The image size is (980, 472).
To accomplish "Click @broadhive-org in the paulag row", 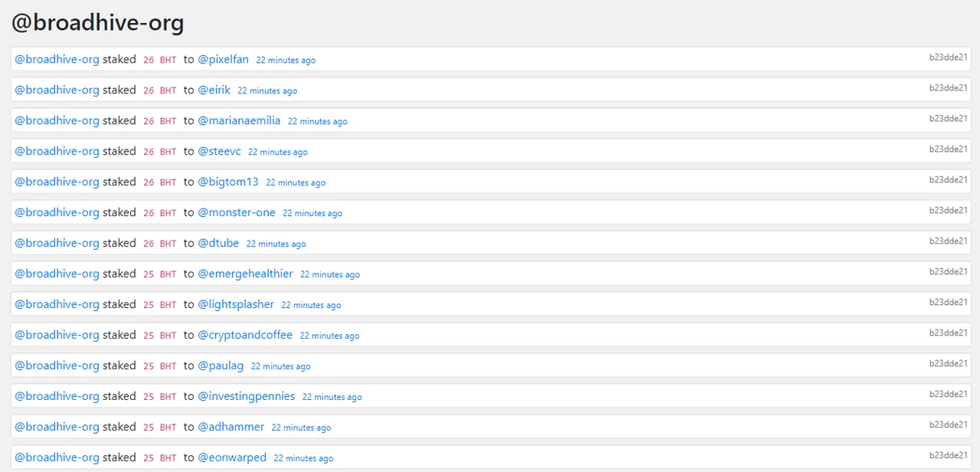I will point(57,365).
